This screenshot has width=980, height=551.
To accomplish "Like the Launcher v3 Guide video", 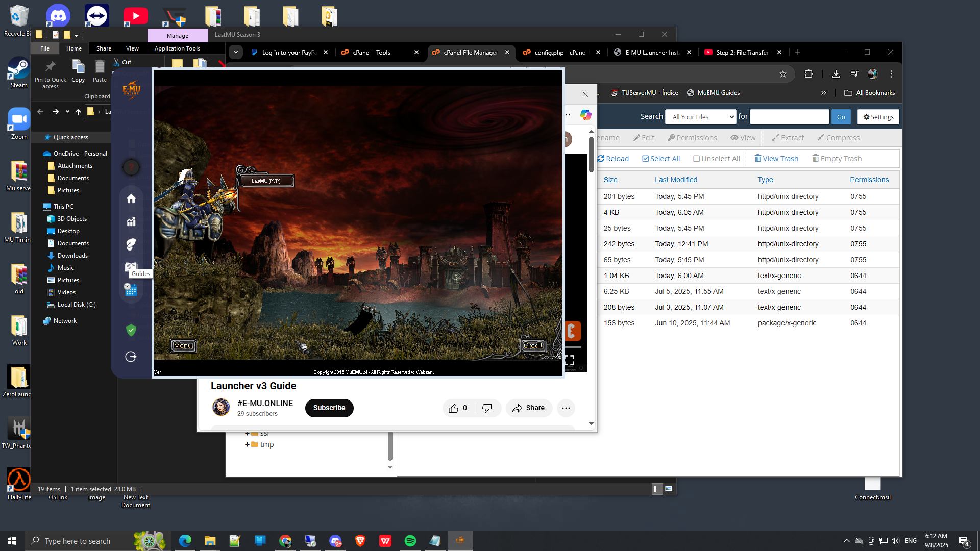I will pyautogui.click(x=453, y=408).
